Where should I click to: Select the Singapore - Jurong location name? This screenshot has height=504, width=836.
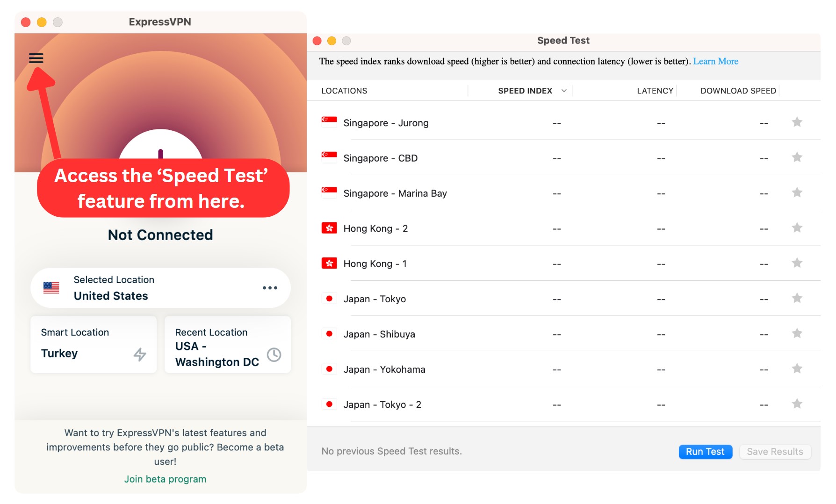pos(386,123)
